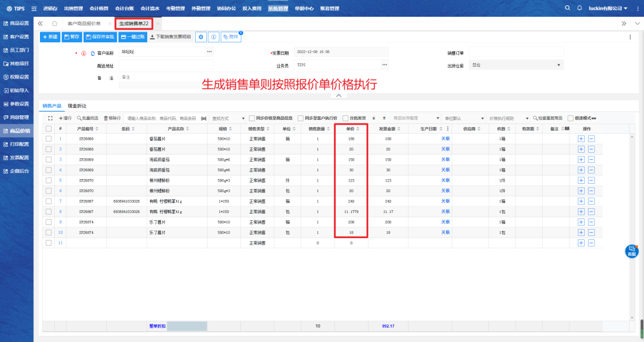Open notifications bell icon

[580, 8]
